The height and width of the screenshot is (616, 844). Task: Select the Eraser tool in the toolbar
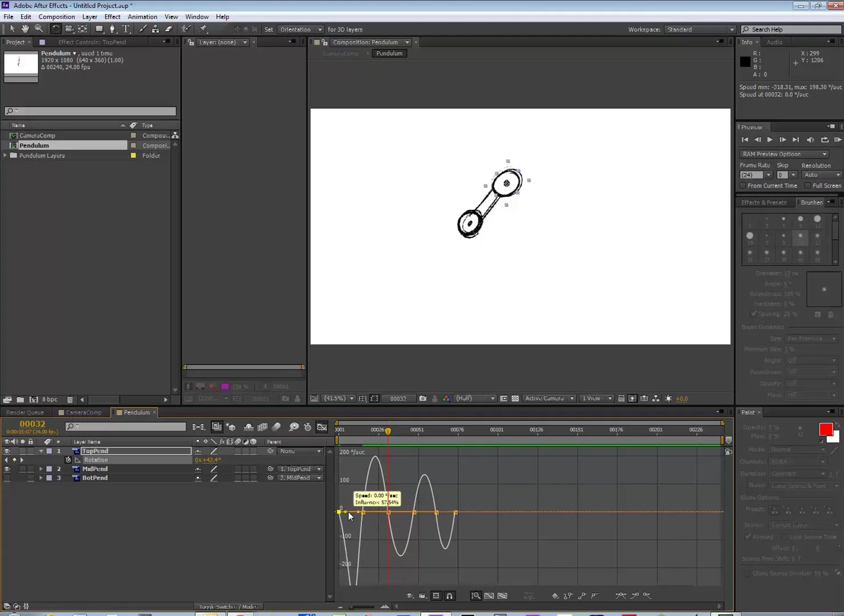(x=169, y=29)
